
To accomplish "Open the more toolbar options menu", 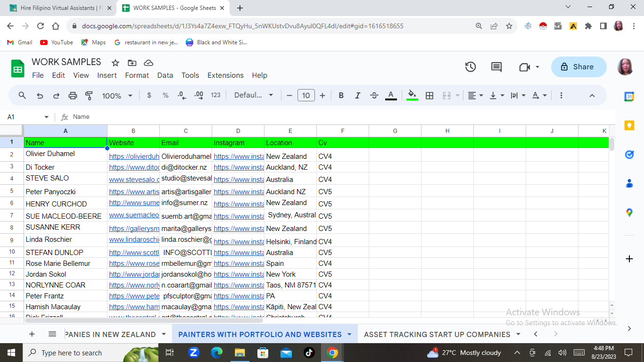I will pos(561,95).
